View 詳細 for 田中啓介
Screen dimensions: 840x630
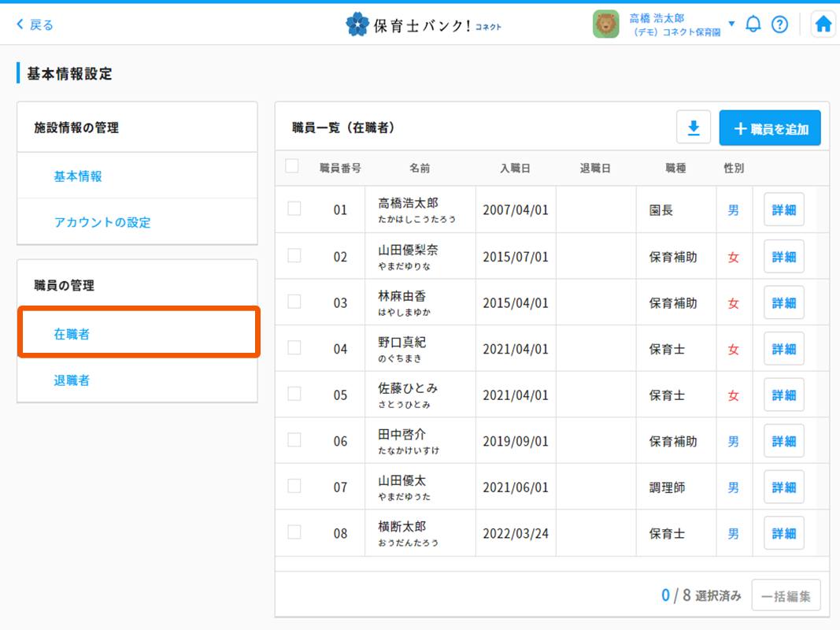pos(783,441)
